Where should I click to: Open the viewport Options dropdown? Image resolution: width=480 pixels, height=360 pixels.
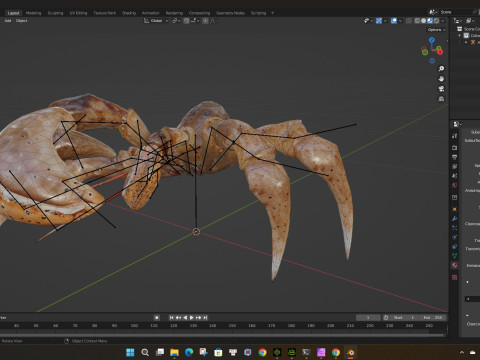tap(437, 30)
